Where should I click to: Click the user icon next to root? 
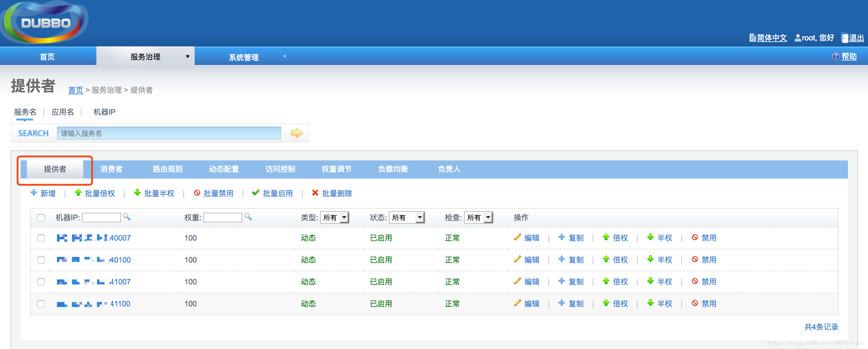click(798, 38)
